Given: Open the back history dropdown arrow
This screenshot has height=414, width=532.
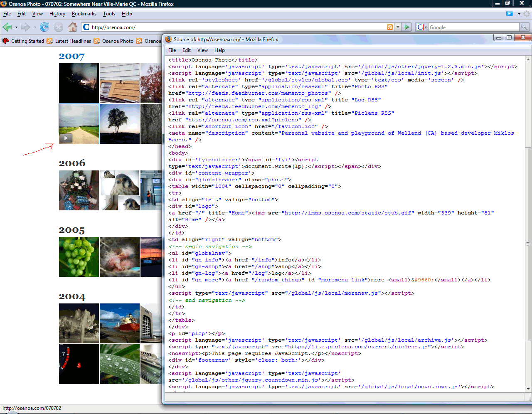Looking at the screenshot, I should tap(16, 27).
